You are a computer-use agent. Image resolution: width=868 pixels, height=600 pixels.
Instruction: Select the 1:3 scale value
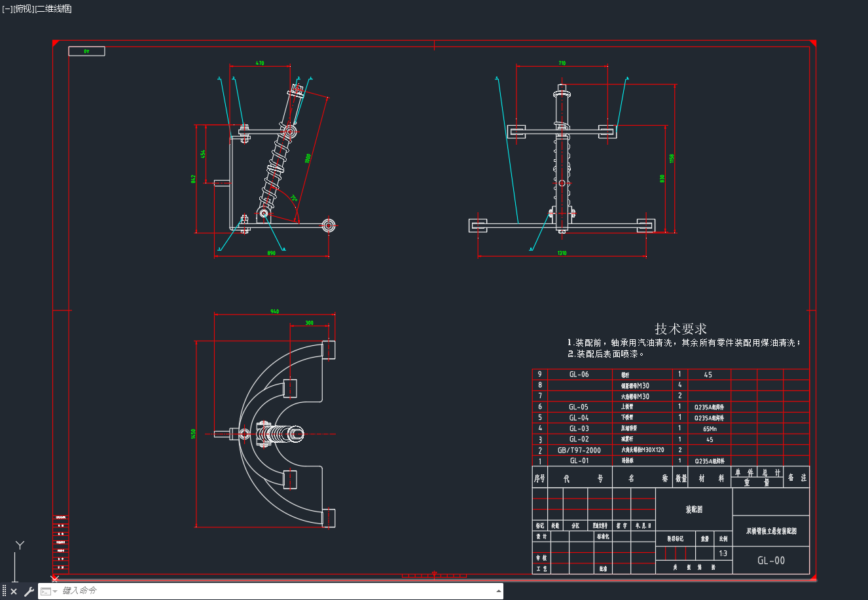tap(723, 553)
